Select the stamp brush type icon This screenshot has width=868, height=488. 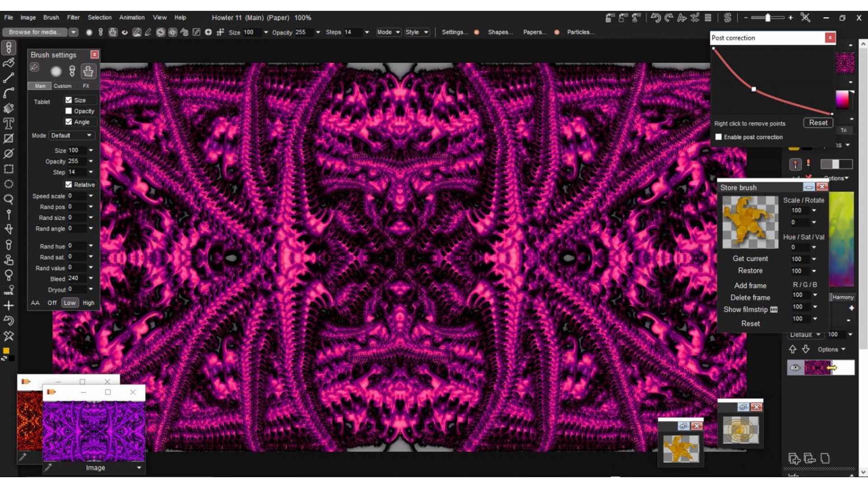[88, 71]
